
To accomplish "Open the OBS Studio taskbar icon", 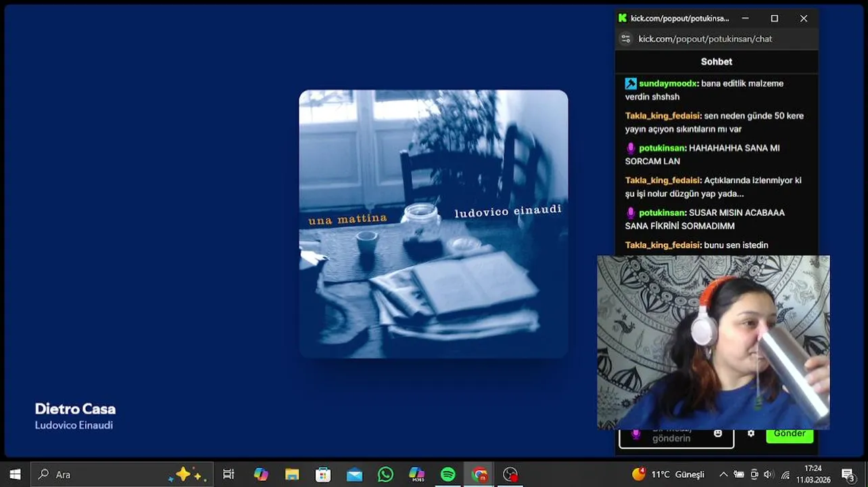I will (510, 474).
